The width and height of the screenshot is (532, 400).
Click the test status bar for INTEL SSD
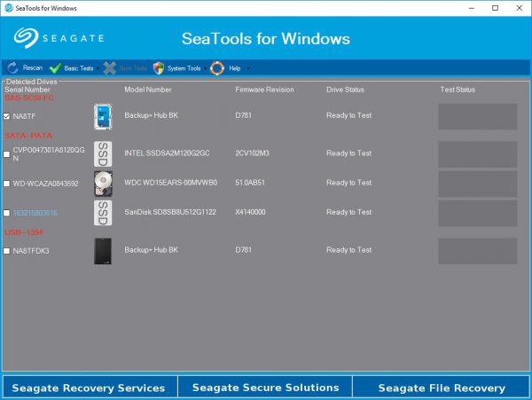point(478,154)
